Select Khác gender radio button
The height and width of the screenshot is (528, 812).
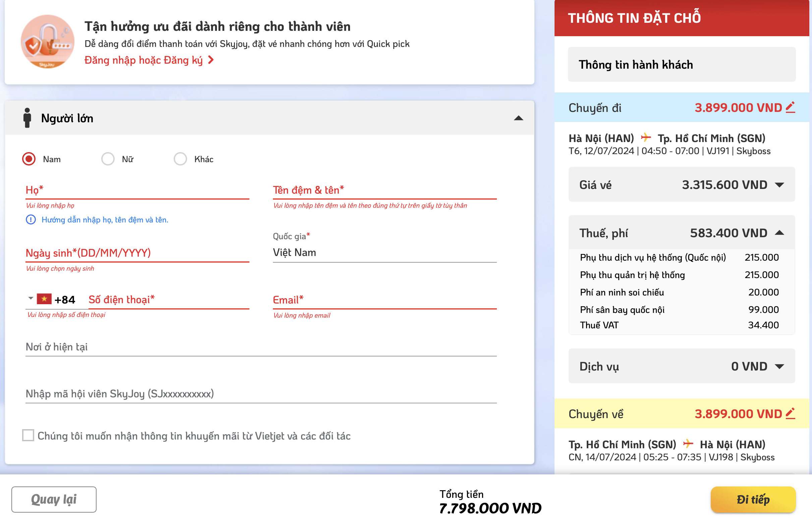pyautogui.click(x=180, y=159)
